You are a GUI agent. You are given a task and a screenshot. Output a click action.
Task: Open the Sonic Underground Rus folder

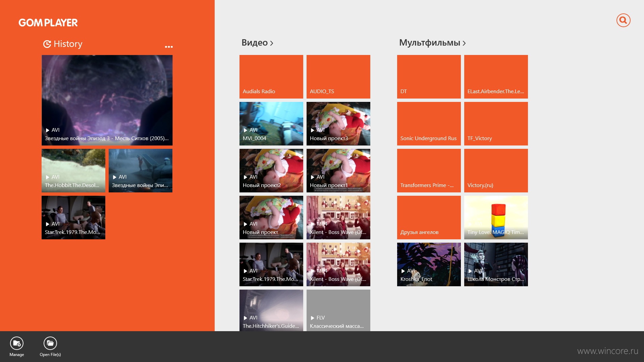(x=429, y=124)
